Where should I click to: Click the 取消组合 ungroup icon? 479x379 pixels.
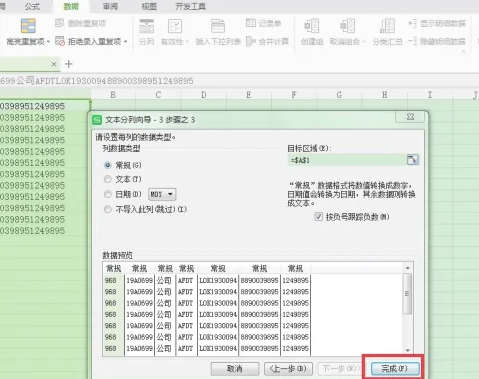tap(347, 26)
